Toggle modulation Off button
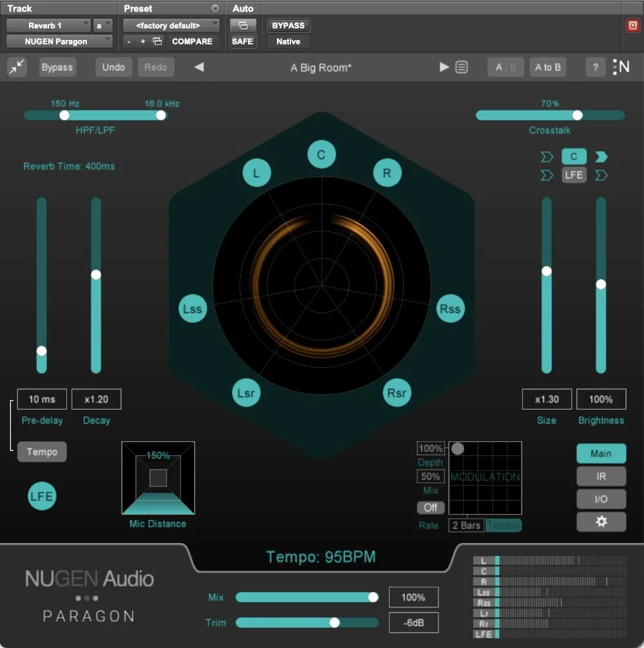This screenshot has height=648, width=644. (x=430, y=508)
